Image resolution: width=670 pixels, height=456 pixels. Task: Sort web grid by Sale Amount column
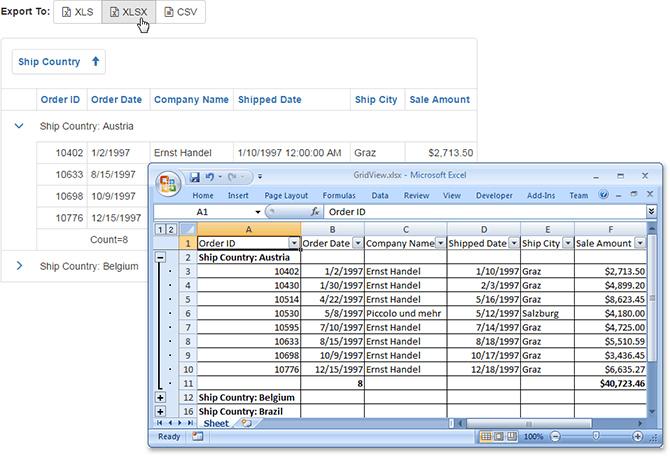[x=440, y=100]
